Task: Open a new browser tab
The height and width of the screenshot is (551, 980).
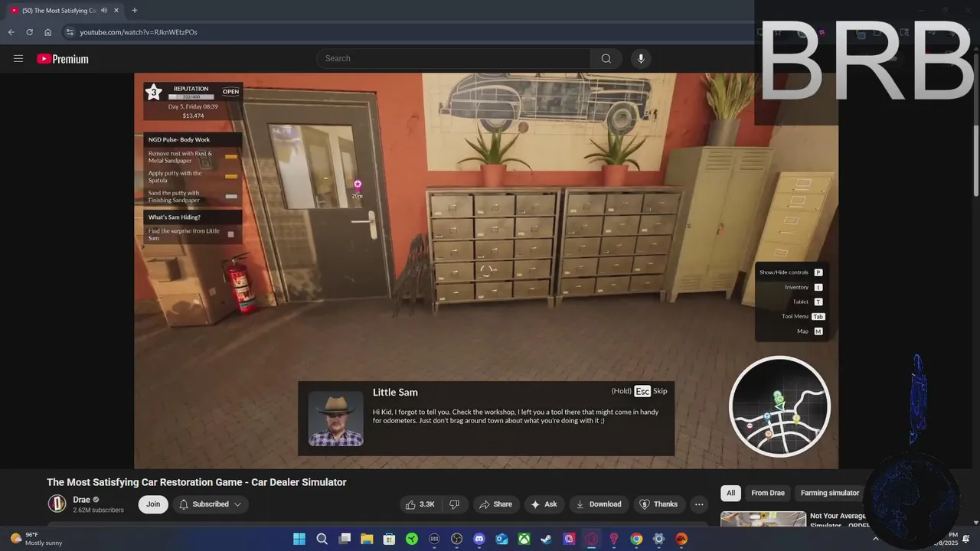Action: (x=135, y=11)
